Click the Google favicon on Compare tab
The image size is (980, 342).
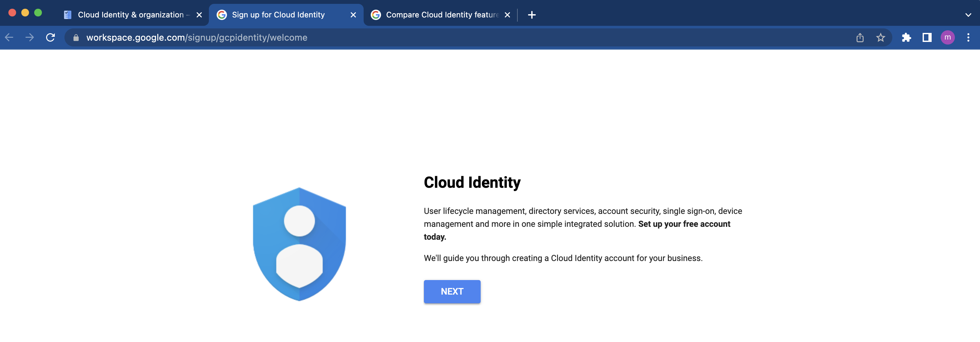[x=376, y=15]
